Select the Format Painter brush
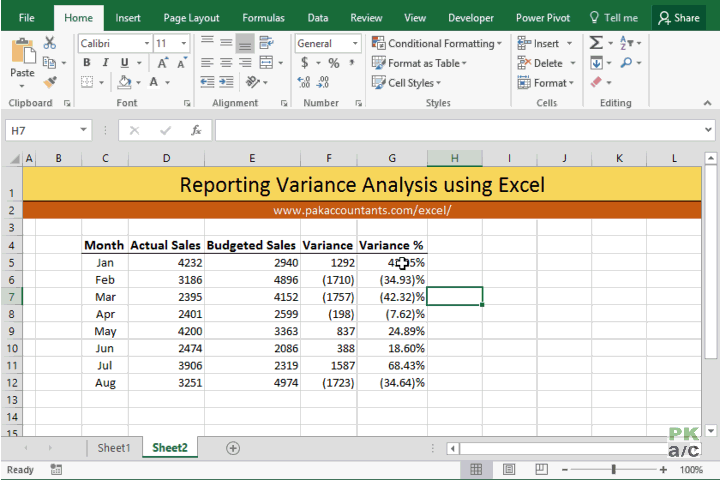 (x=50, y=82)
